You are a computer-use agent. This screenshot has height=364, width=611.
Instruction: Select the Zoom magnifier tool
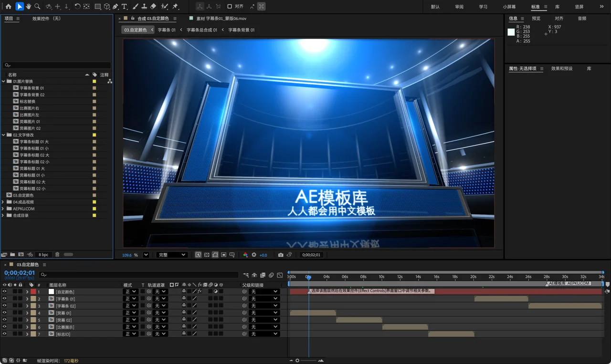pos(37,7)
